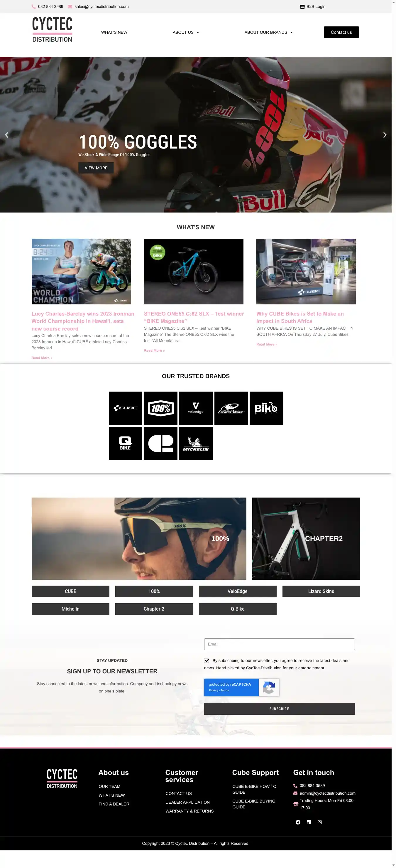Go to next hero slide arrow
This screenshot has width=396, height=868.
(385, 135)
